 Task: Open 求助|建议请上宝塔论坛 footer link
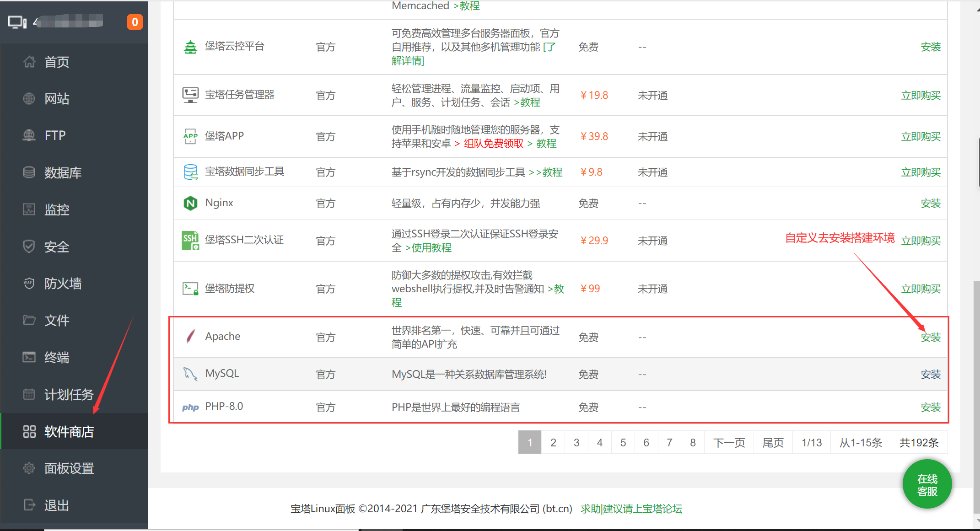(x=631, y=509)
